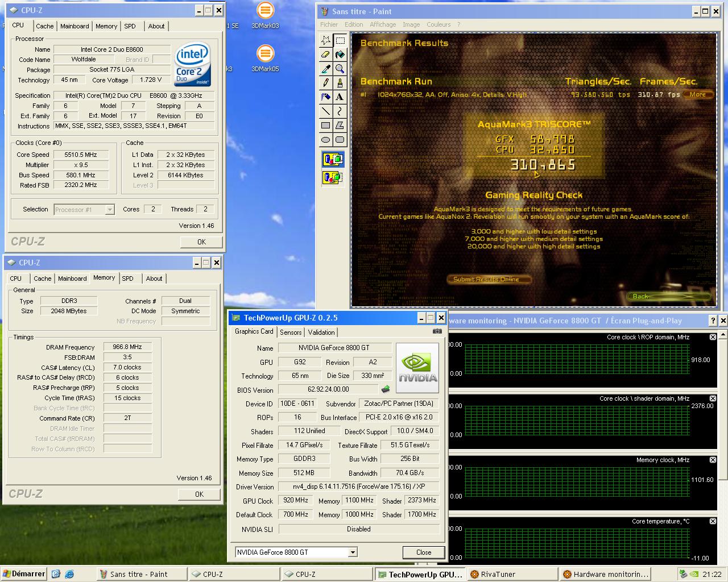Pick the Airbrush spray tool
Screen dimensions: 728x582
point(325,97)
